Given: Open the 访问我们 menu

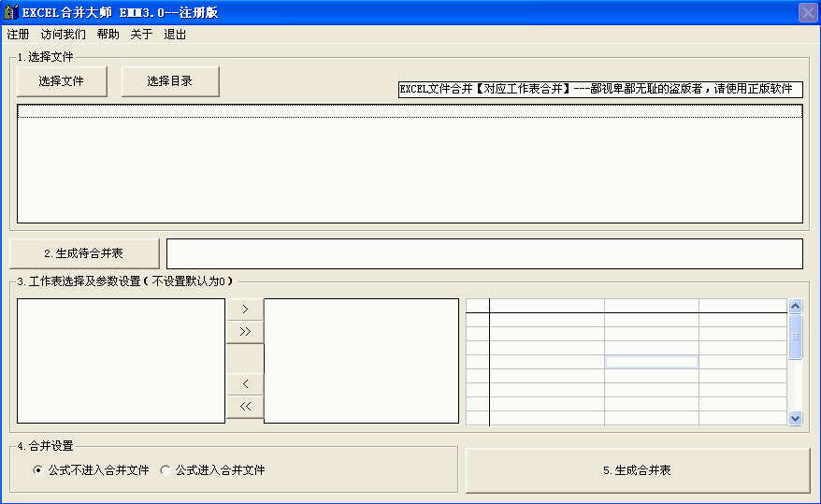Looking at the screenshot, I should pyautogui.click(x=63, y=35).
